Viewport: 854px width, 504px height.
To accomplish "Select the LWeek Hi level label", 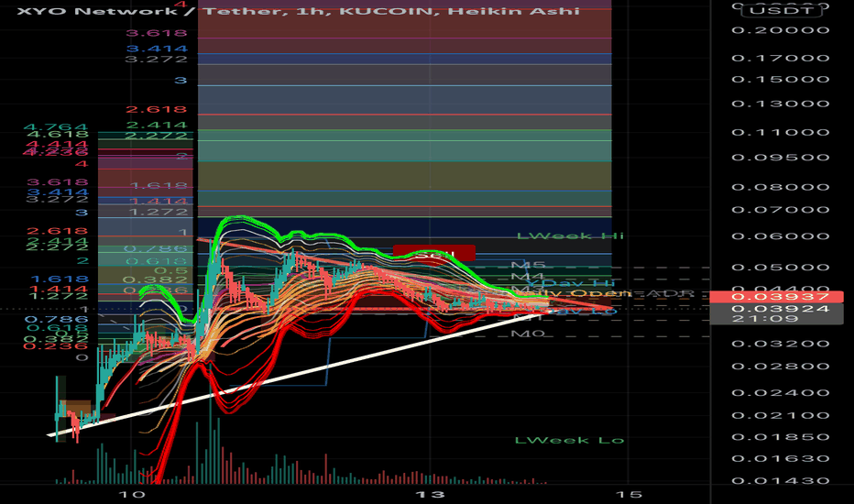I will [570, 236].
